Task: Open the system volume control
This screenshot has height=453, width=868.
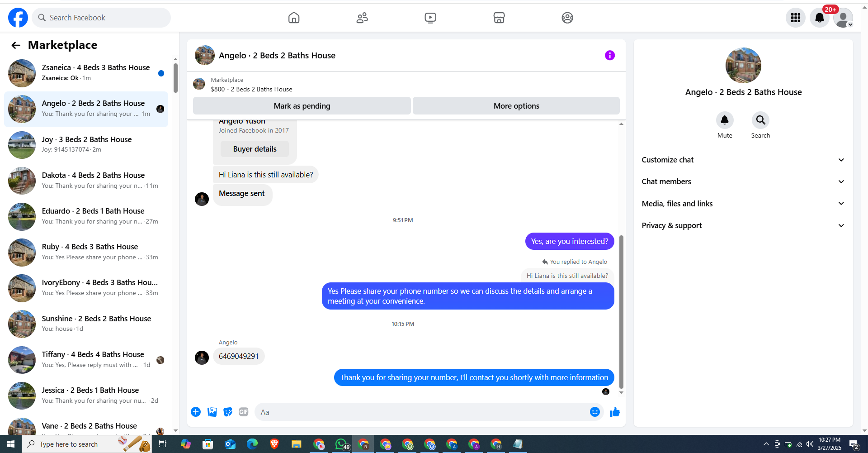Action: pyautogui.click(x=810, y=444)
